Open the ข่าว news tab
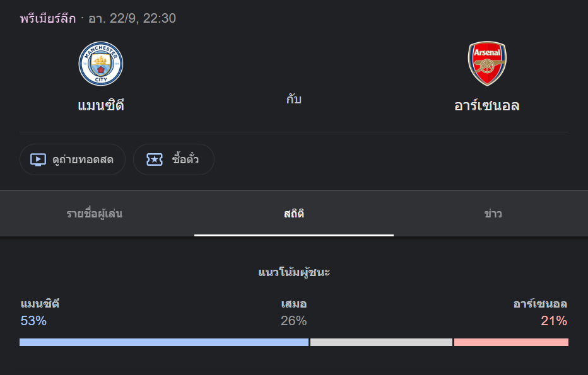Image resolution: width=588 pixels, height=375 pixels. pos(493,214)
